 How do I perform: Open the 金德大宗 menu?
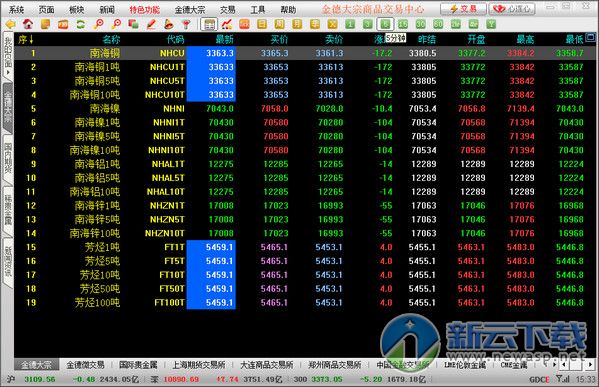(x=190, y=10)
